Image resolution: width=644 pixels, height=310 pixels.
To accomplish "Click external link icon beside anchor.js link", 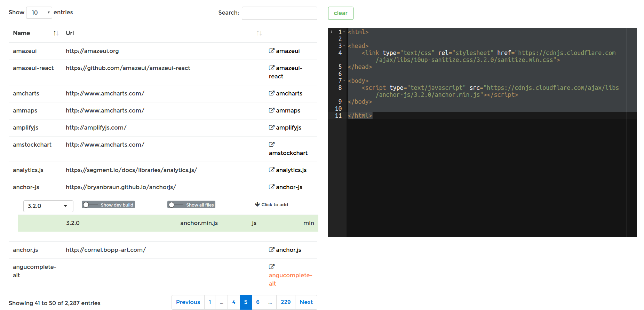I will coord(271,250).
